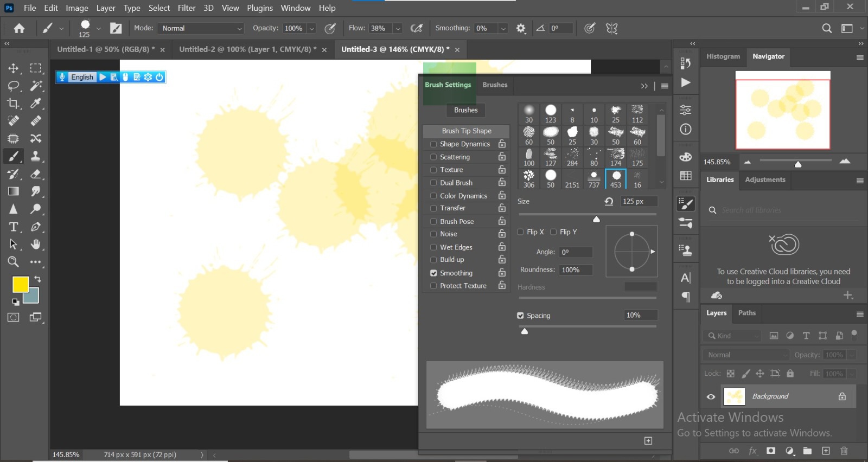This screenshot has width=868, height=462.
Task: Select the Zoom tool
Action: tap(13, 262)
